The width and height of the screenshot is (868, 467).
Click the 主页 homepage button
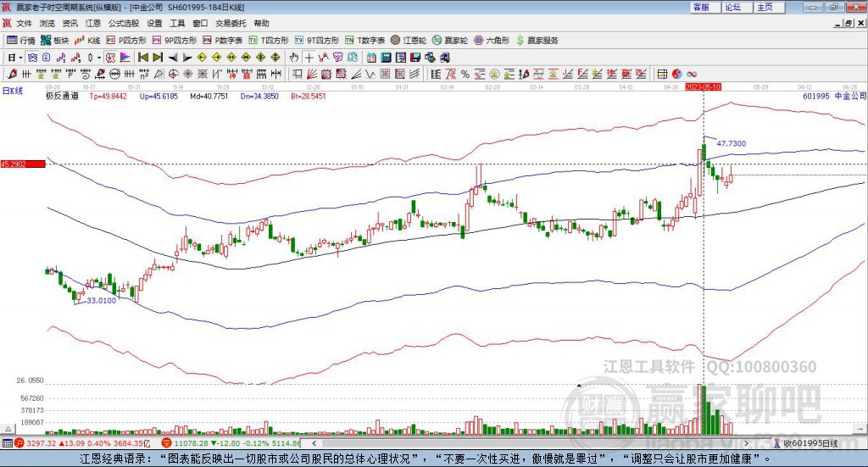(765, 7)
